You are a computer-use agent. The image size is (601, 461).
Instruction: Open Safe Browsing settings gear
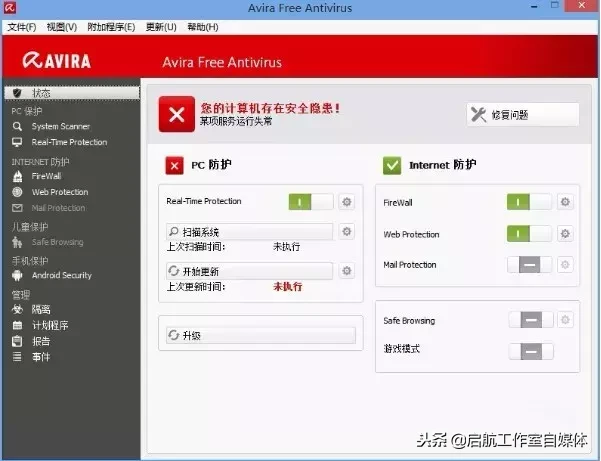click(565, 320)
